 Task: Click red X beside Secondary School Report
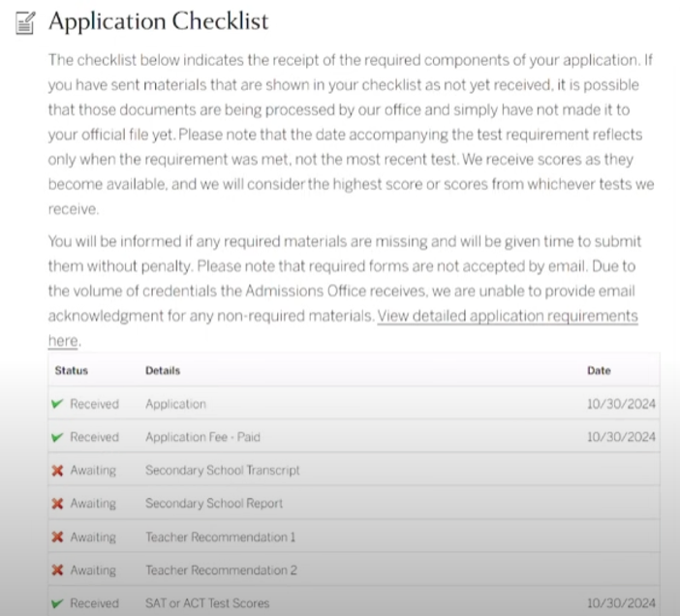(x=57, y=504)
